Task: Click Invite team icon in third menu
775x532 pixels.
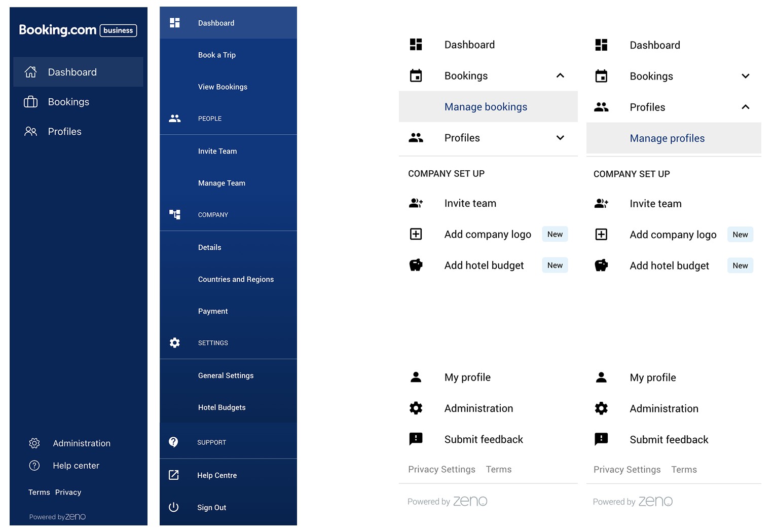Action: (x=416, y=203)
